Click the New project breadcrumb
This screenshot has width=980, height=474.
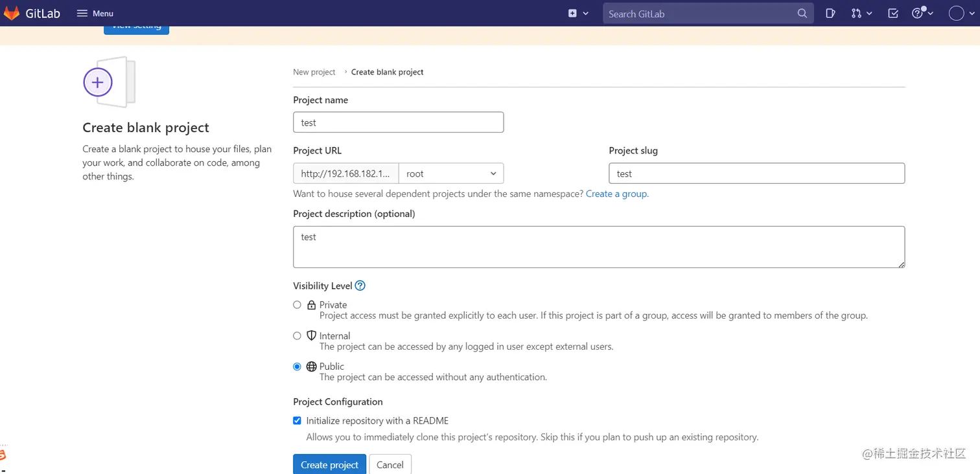click(x=314, y=72)
